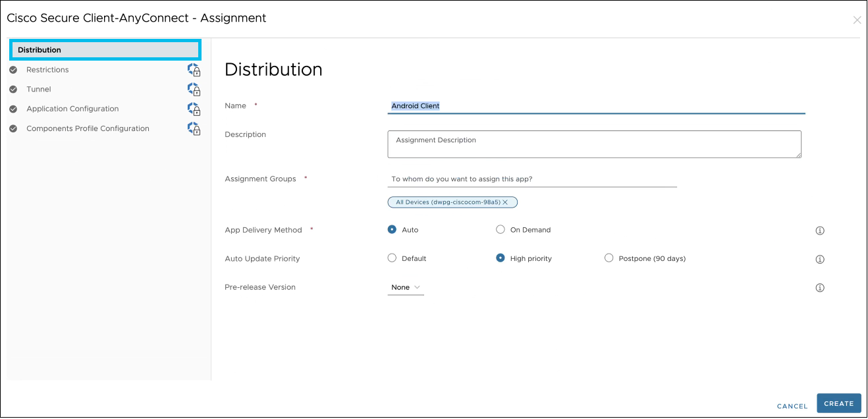
Task: Go to the Tunnel section
Action: [38, 90]
